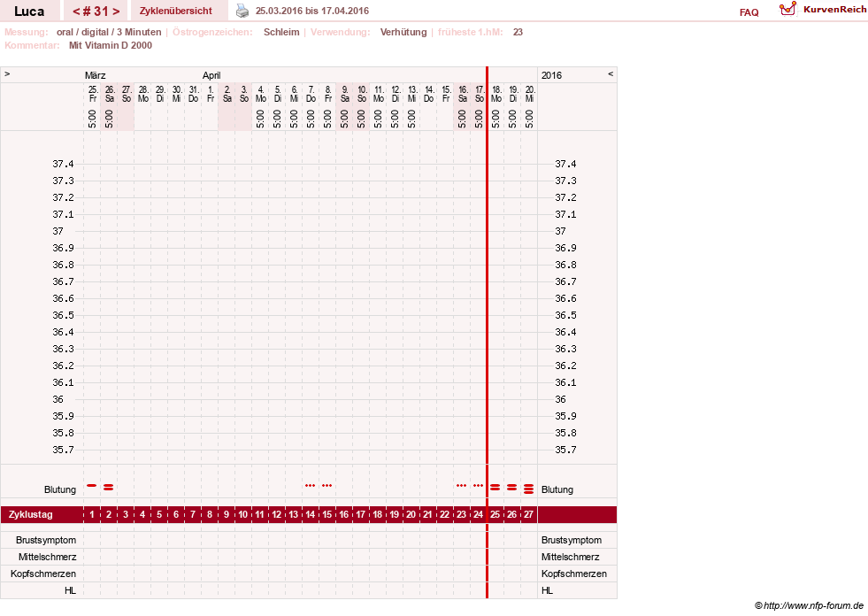
Task: Click the right Kopfschmerzen row label
Action: point(574,574)
